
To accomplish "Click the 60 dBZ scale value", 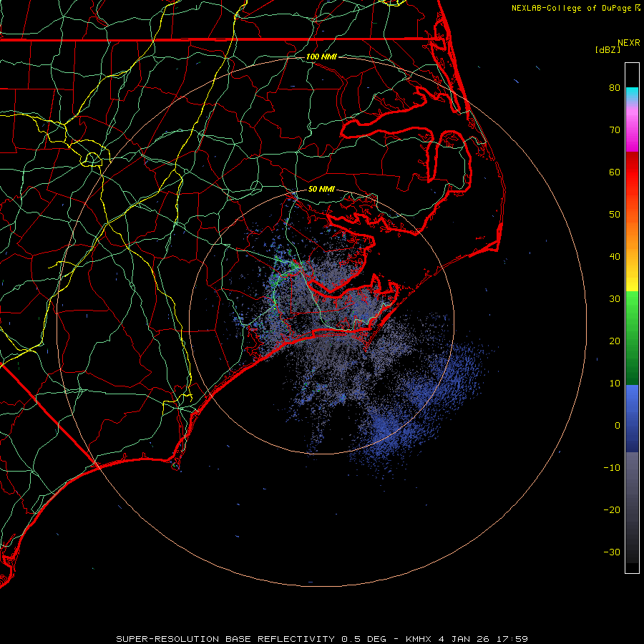I will 615,172.
